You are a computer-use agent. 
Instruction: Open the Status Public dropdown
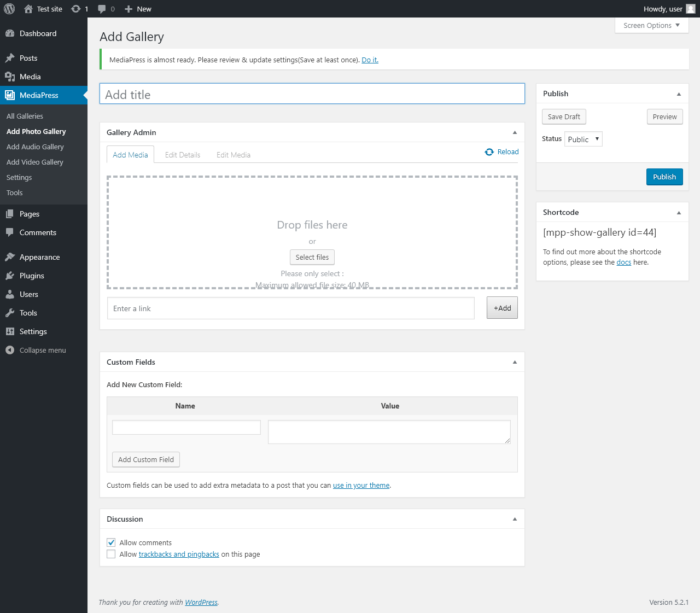coord(584,139)
